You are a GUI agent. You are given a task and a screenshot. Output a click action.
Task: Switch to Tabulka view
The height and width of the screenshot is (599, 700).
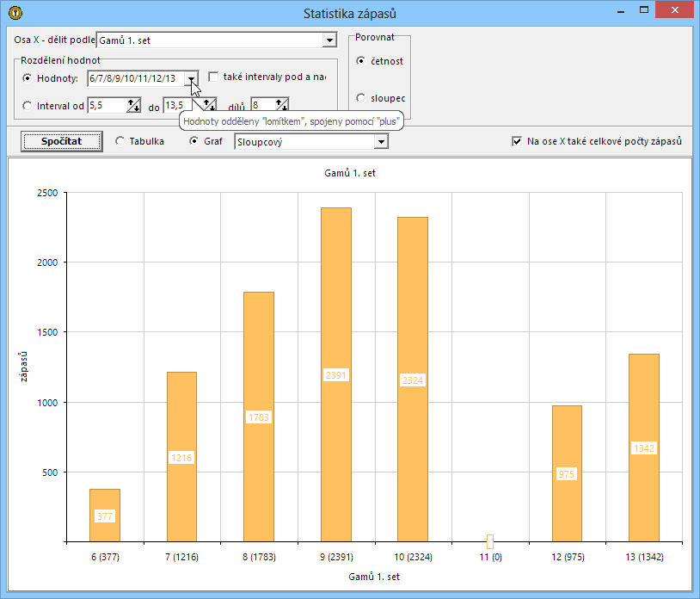coord(120,141)
